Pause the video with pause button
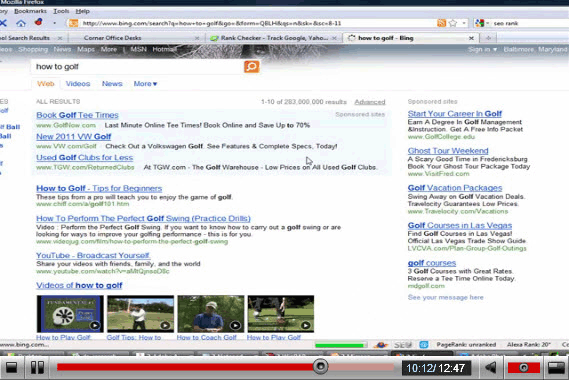The width and height of the screenshot is (570, 380). (x=37, y=367)
